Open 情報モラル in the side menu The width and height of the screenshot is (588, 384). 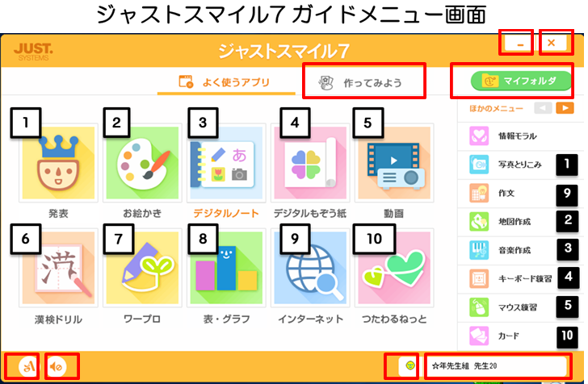(520, 136)
